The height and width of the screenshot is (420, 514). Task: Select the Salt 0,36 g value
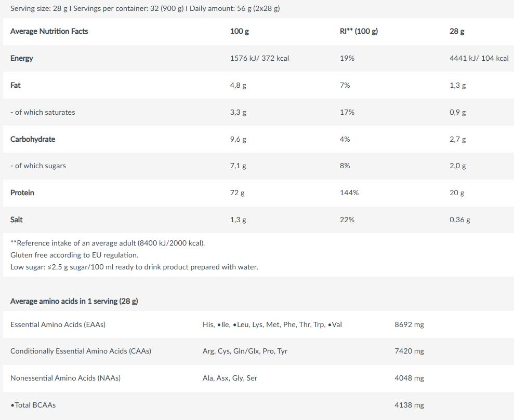pos(459,220)
